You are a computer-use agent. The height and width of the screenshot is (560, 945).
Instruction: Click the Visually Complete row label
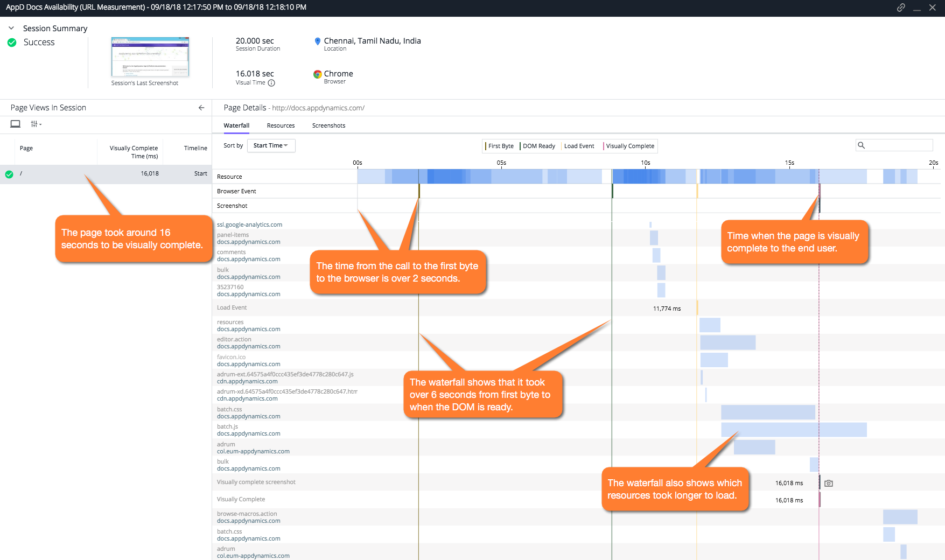pos(241,499)
